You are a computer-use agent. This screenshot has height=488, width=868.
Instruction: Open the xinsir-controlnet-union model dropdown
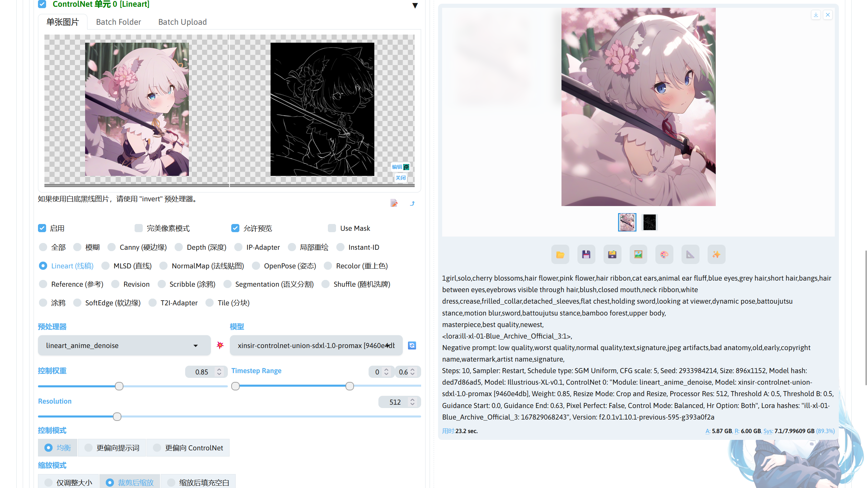pos(316,345)
